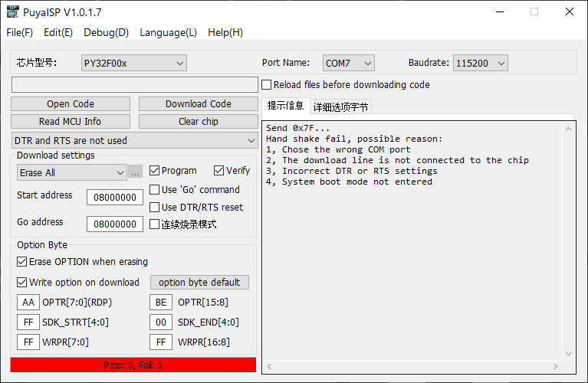The width and height of the screenshot is (588, 383).
Task: Click the 'Send 0x7F...' log line
Action: click(297, 128)
